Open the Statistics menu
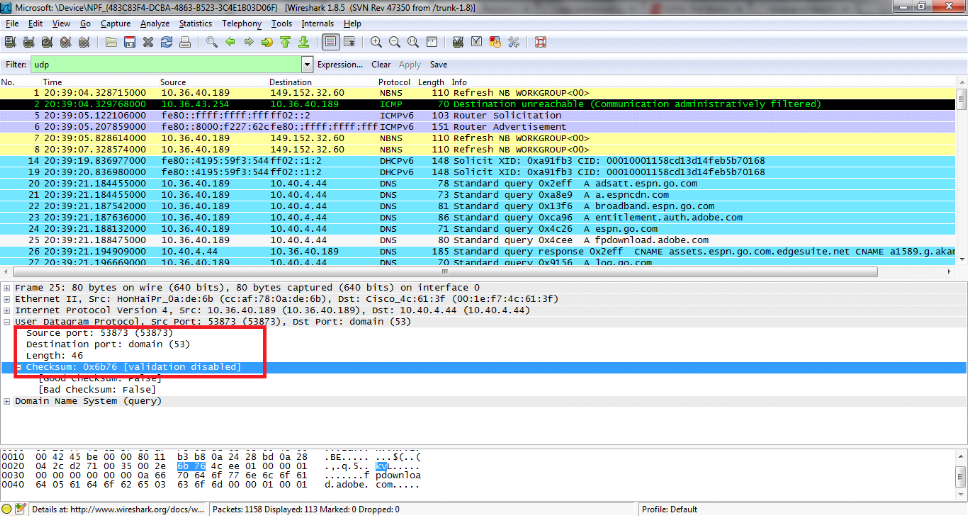Viewport: 968px width, 516px height. click(195, 23)
